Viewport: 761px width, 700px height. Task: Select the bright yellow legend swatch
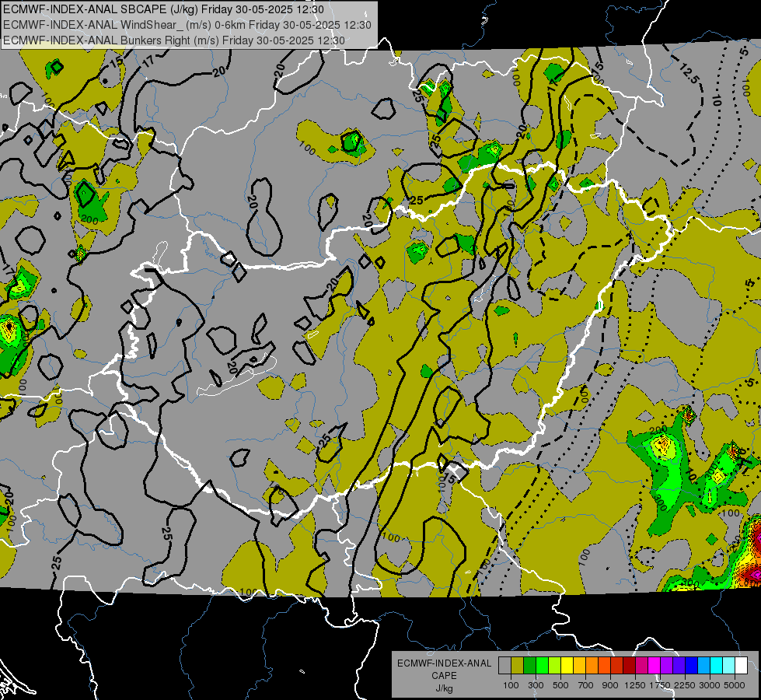coord(567,665)
